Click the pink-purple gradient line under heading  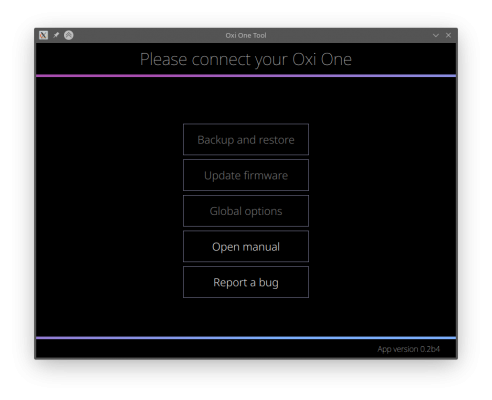pyautogui.click(x=246, y=76)
